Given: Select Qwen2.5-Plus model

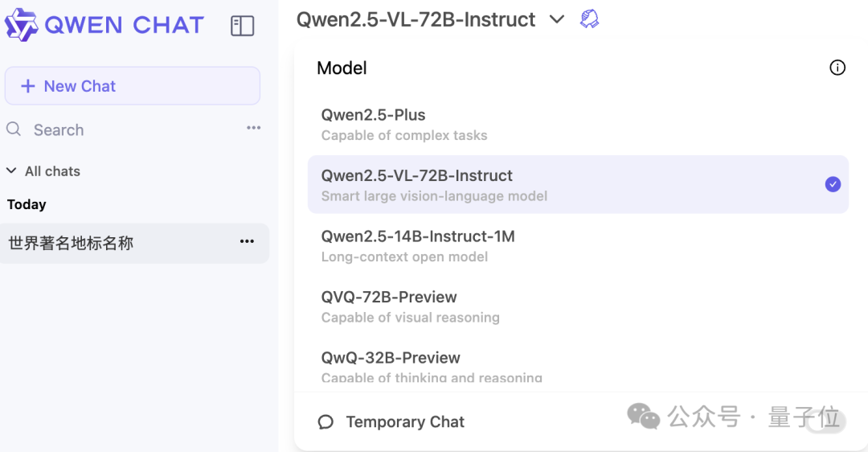Looking at the screenshot, I should tap(578, 125).
